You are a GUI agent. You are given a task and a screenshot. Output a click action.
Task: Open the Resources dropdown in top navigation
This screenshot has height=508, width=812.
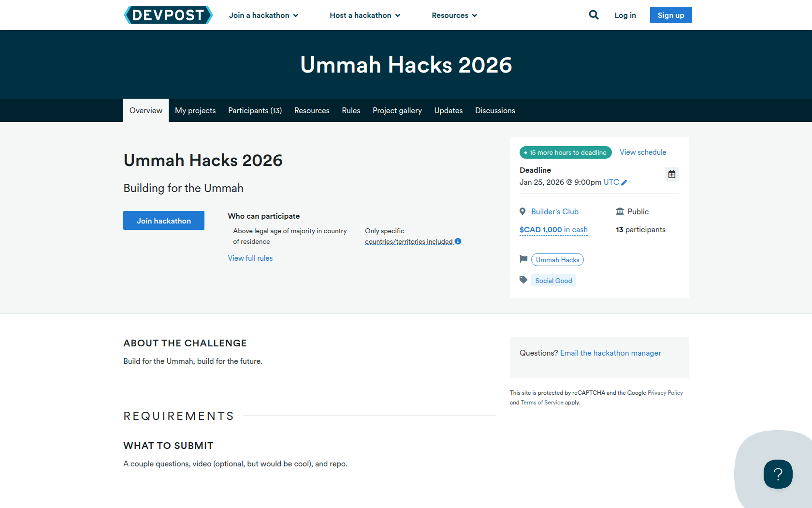coord(454,15)
